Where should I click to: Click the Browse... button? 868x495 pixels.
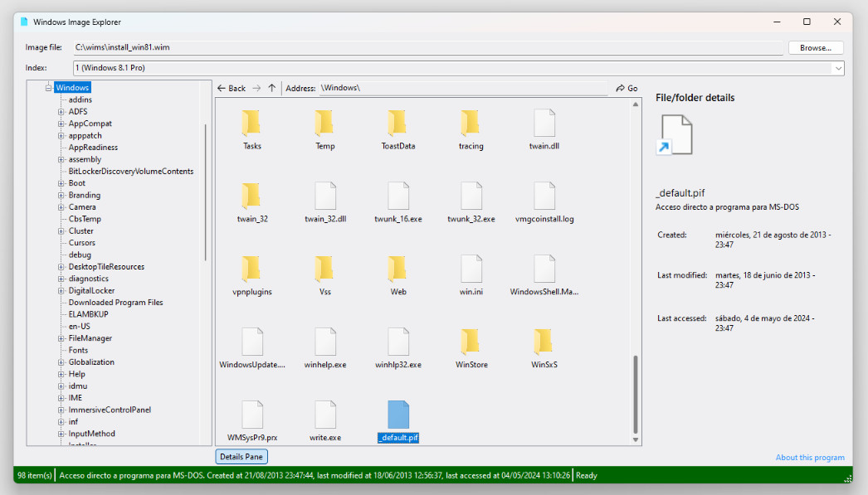pos(816,47)
